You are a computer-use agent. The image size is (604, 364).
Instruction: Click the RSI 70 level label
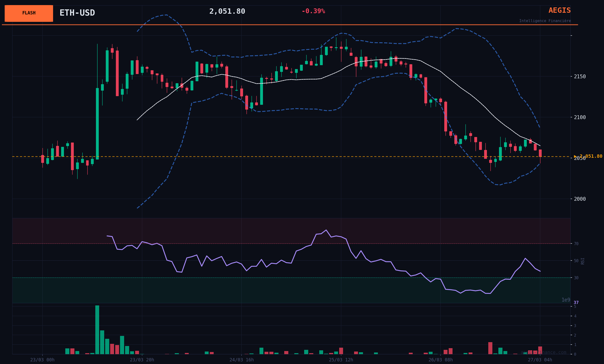point(576,244)
